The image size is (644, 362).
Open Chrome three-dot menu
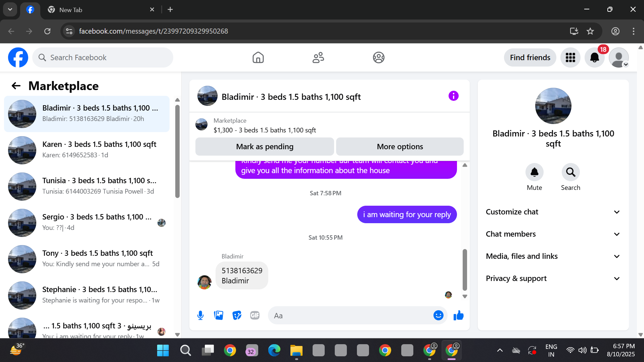point(633,31)
